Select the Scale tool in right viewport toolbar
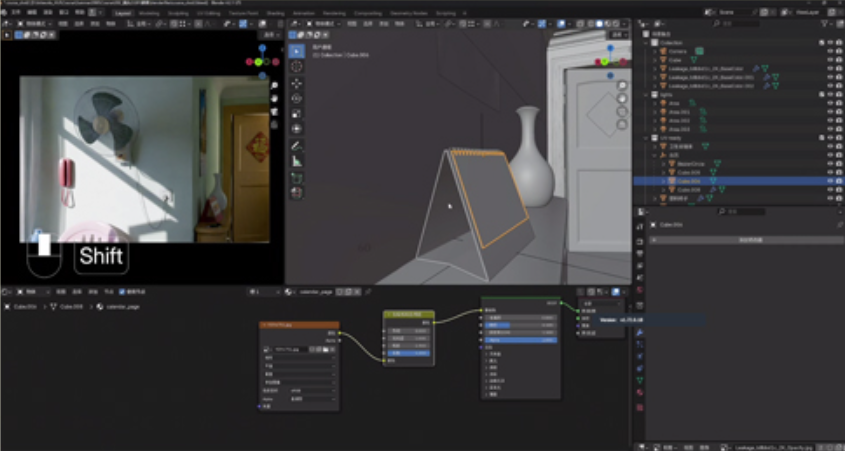Image resolution: width=845 pixels, height=451 pixels. pyautogui.click(x=296, y=113)
